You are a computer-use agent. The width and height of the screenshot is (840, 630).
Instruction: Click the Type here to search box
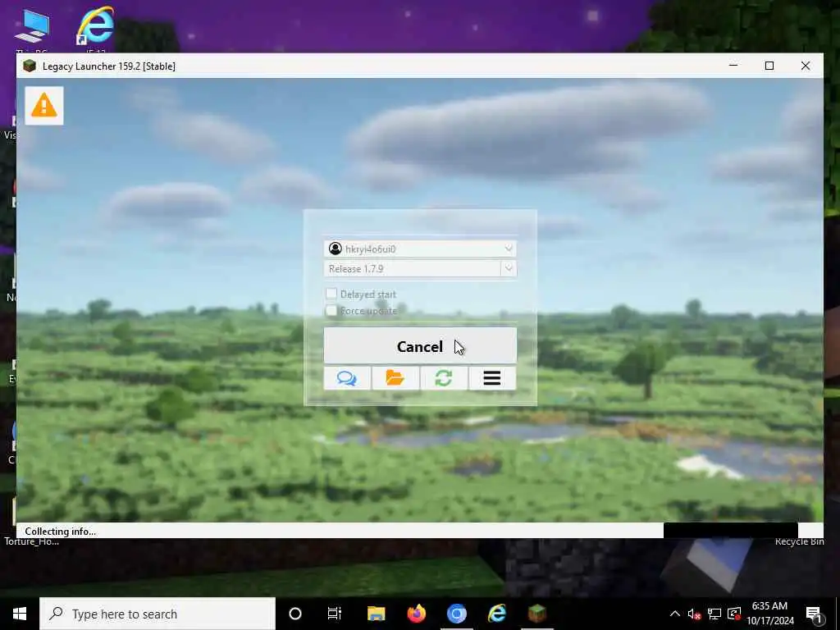tap(157, 614)
